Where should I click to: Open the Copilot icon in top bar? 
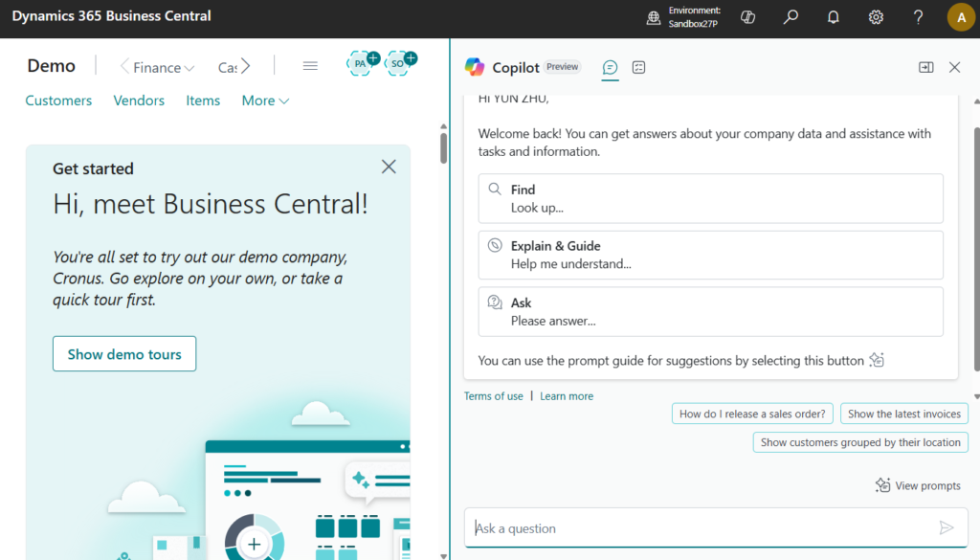(x=749, y=16)
